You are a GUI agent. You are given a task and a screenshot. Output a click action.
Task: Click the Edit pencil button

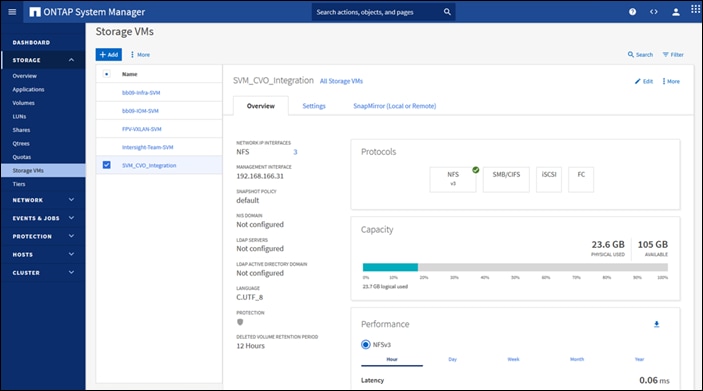pyautogui.click(x=644, y=81)
